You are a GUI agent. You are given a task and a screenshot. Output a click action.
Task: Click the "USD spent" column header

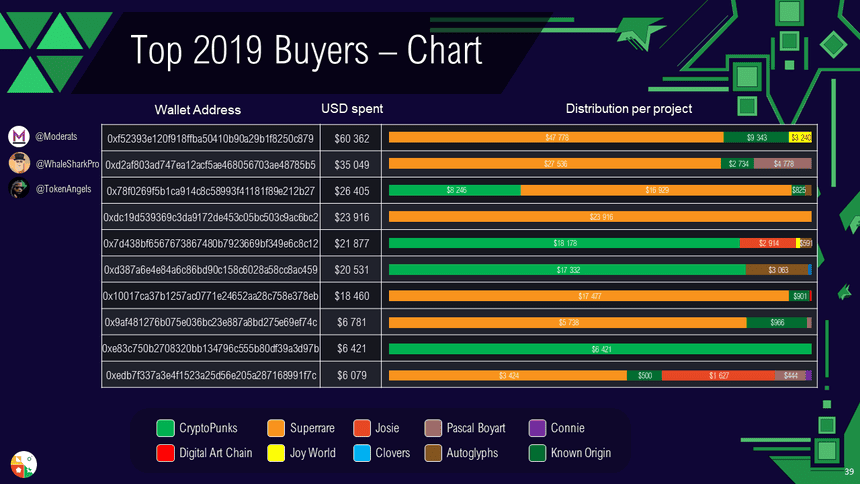[352, 108]
